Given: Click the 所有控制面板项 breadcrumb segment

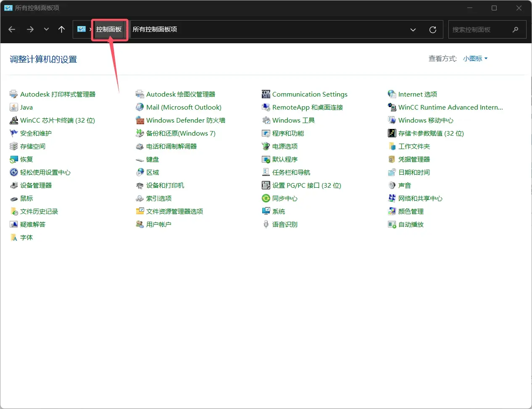Looking at the screenshot, I should coord(155,29).
